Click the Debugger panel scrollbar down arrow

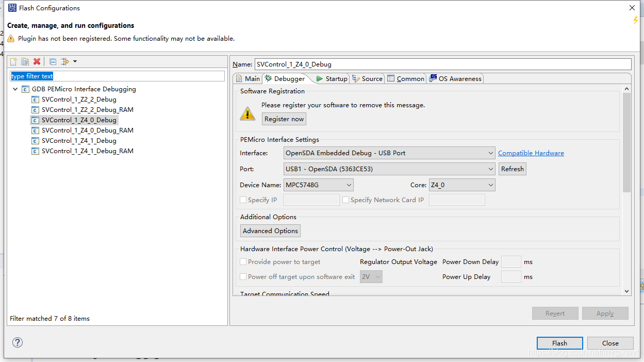pyautogui.click(x=626, y=291)
